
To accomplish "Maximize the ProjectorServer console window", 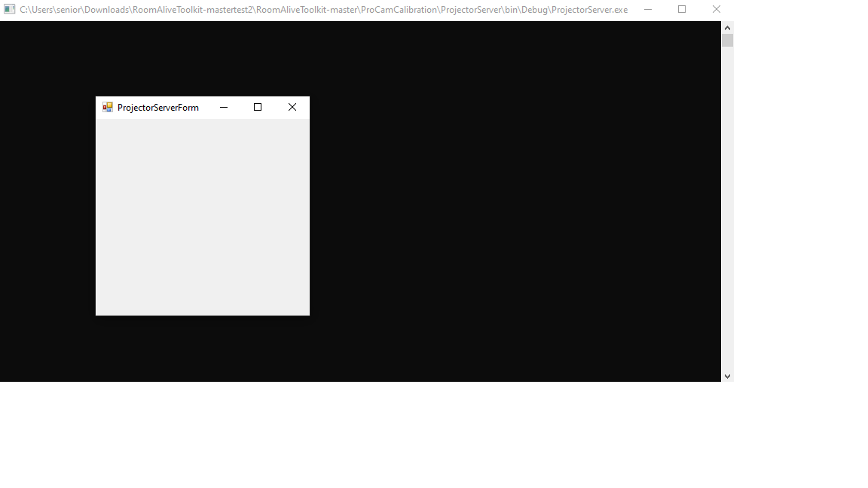I will [682, 9].
